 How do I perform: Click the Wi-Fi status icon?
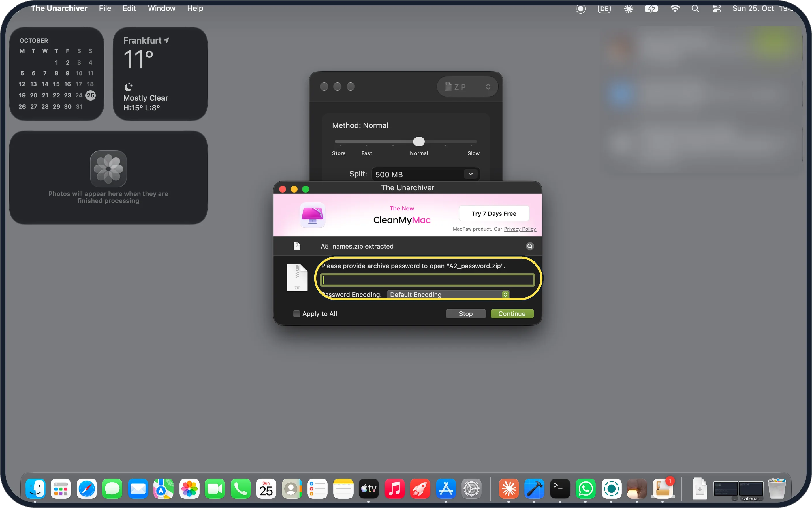674,9
